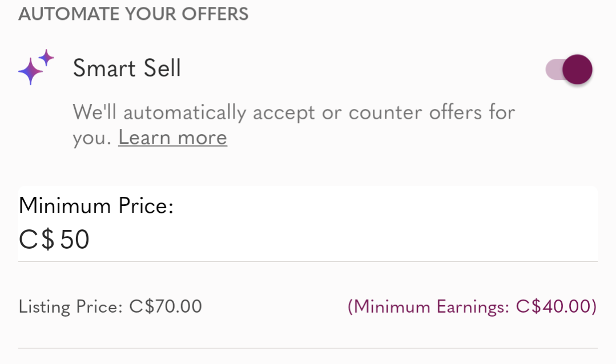616x364 pixels.
Task: Tap the automatically accept or counter description
Action: coord(293,124)
